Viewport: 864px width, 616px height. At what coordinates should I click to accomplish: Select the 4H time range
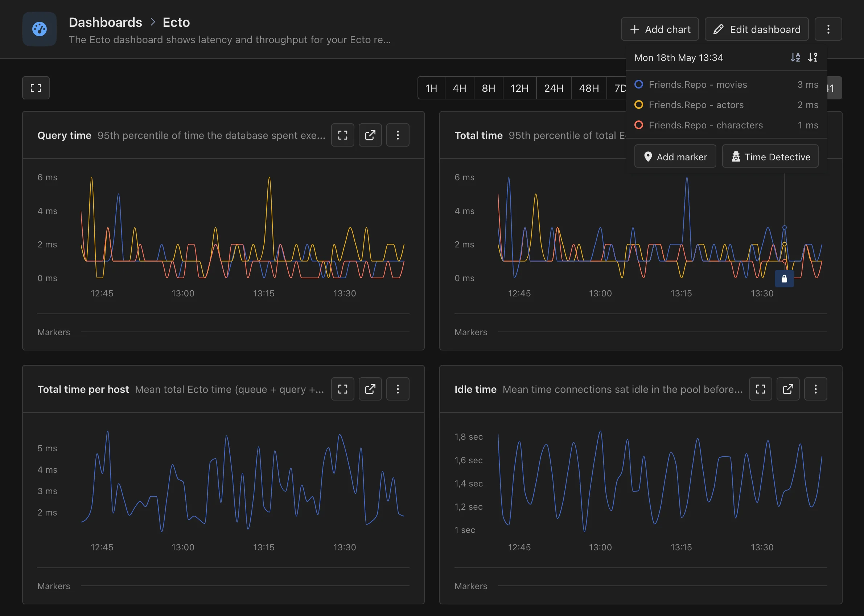[459, 89]
